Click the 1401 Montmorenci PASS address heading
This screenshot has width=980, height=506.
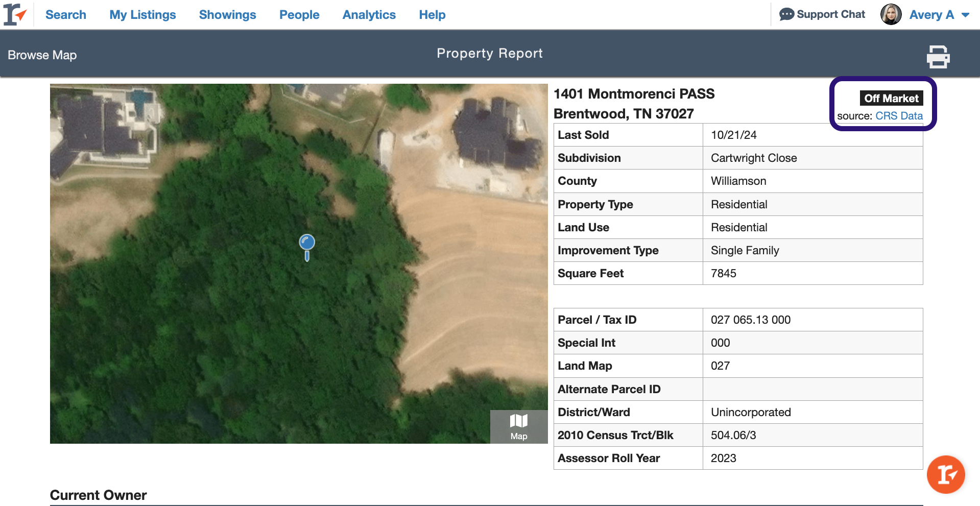click(634, 94)
